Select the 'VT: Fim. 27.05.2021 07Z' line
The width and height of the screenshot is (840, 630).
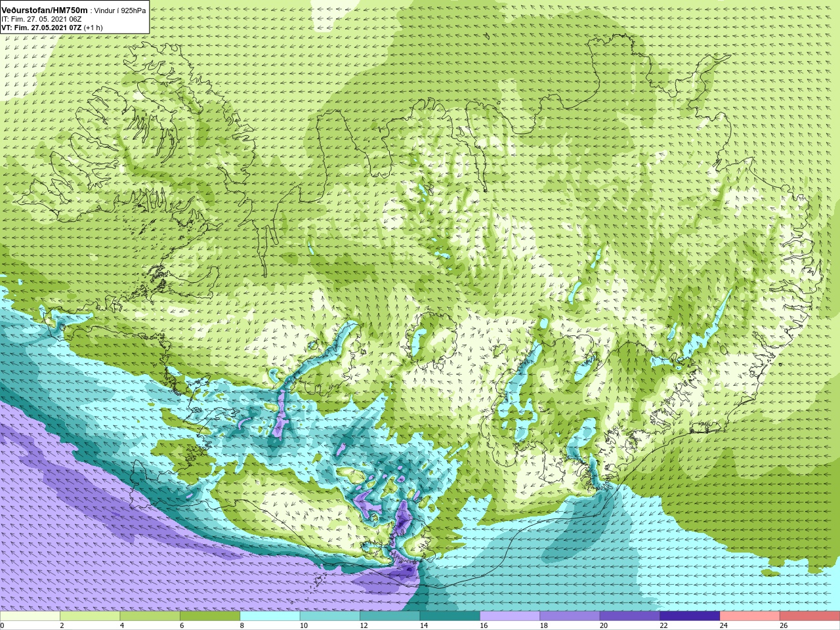coord(41,28)
